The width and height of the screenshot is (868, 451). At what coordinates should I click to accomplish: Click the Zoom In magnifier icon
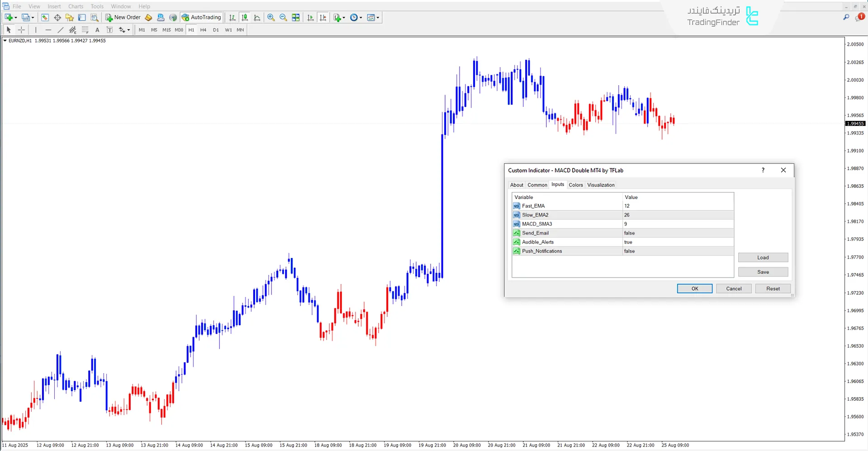[271, 17]
